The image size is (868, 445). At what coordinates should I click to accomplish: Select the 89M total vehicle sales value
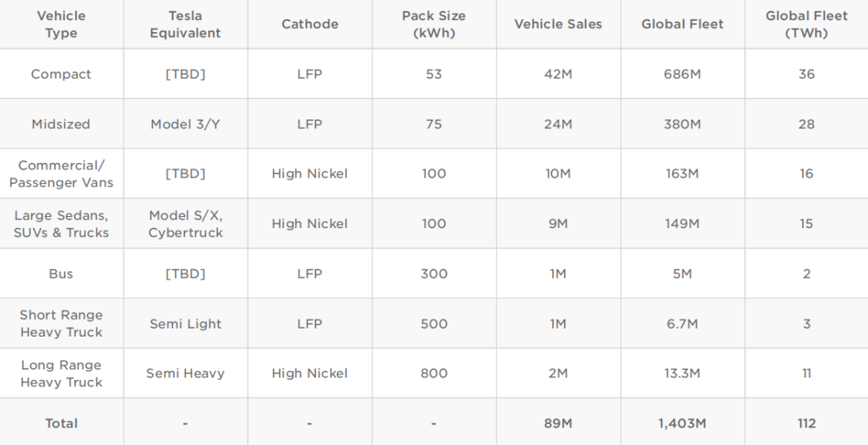point(558,423)
